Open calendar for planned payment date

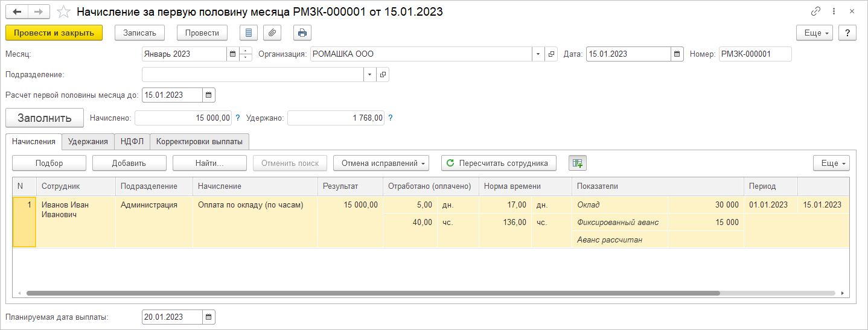(208, 317)
